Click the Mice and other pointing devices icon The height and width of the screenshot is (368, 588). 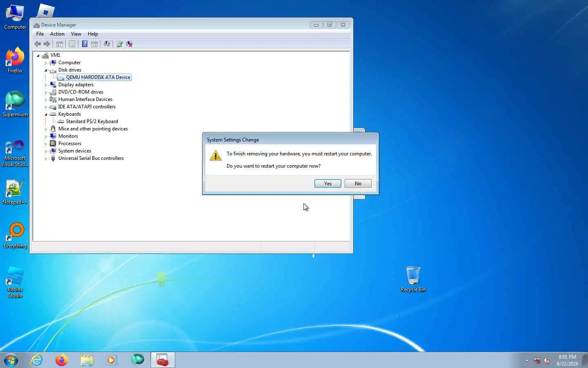point(53,129)
